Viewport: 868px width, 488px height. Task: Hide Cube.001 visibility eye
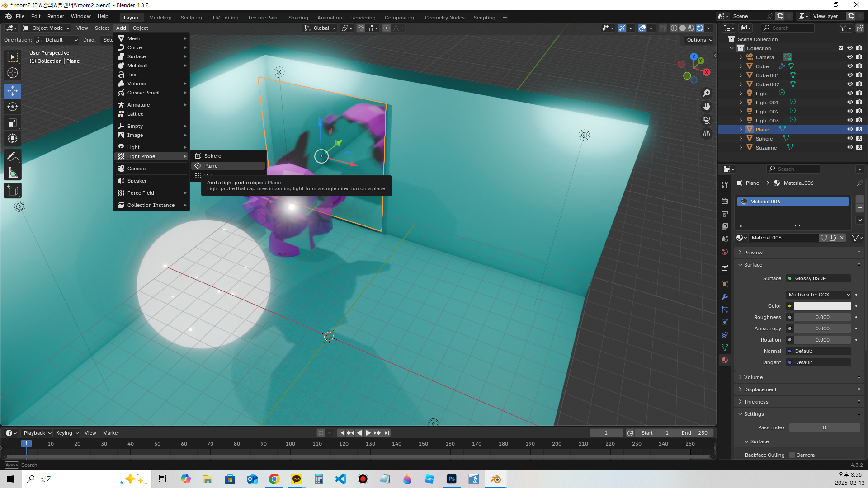(850, 75)
